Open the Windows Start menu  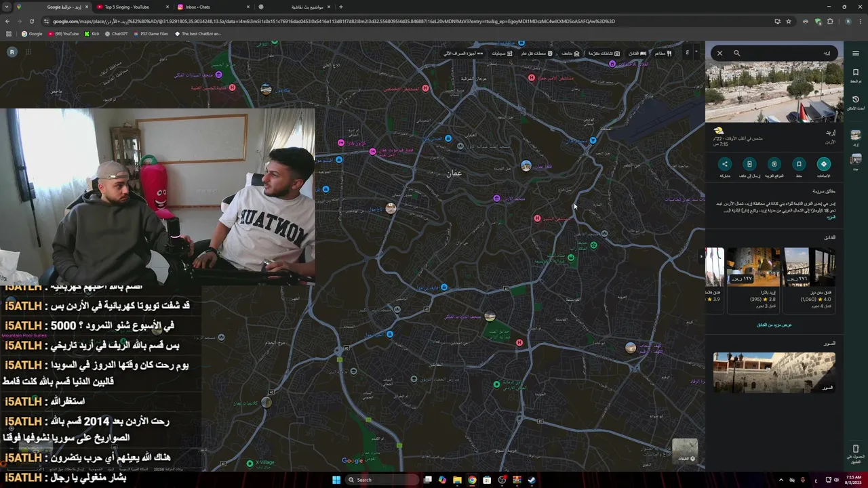tap(336, 480)
